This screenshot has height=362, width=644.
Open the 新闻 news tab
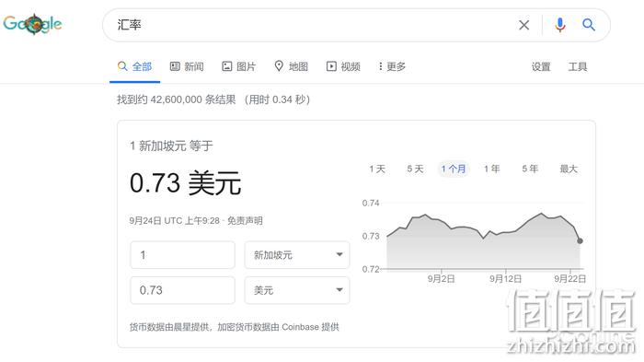(x=187, y=66)
